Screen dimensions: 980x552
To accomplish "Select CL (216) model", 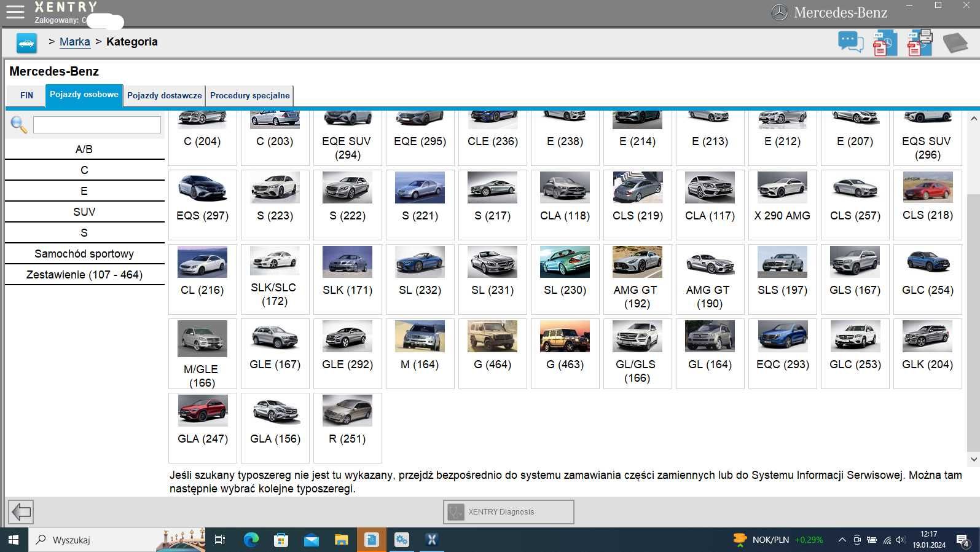I will pos(203,279).
